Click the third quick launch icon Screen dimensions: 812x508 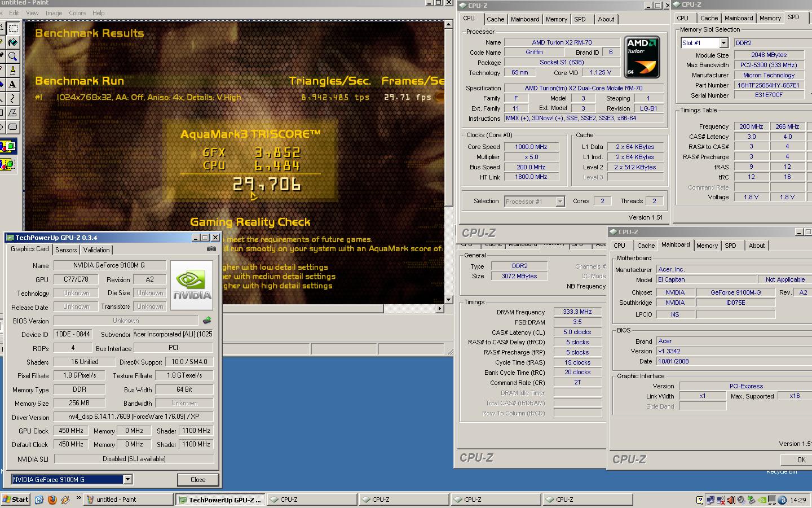point(65,500)
